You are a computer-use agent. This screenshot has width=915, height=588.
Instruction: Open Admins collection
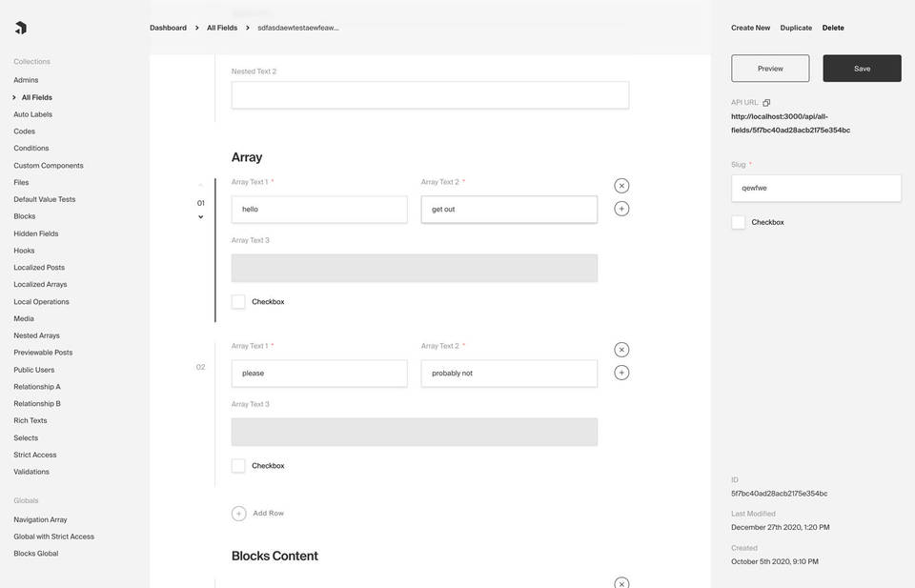click(x=26, y=80)
